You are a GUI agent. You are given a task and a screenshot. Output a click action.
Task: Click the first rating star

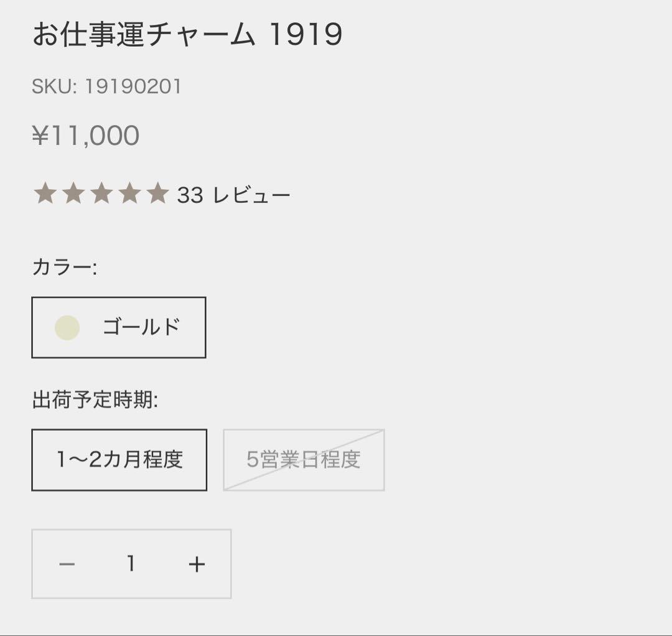pyautogui.click(x=46, y=194)
